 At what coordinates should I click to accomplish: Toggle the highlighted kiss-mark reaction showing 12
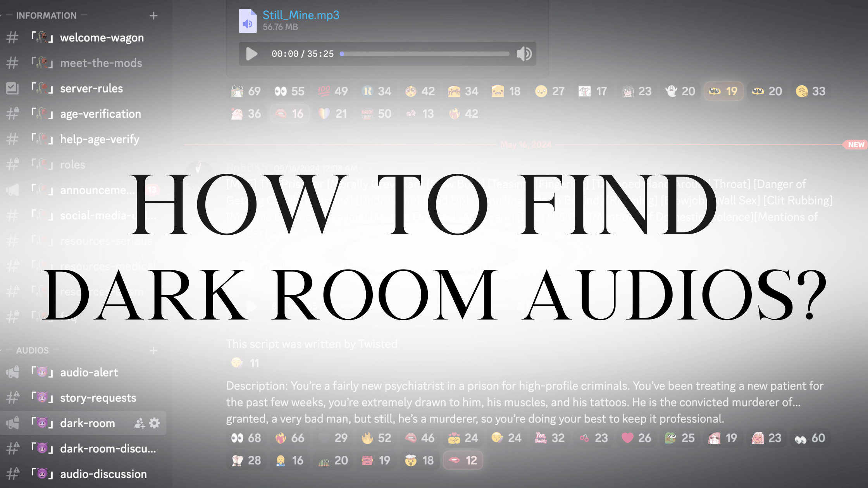(x=463, y=460)
